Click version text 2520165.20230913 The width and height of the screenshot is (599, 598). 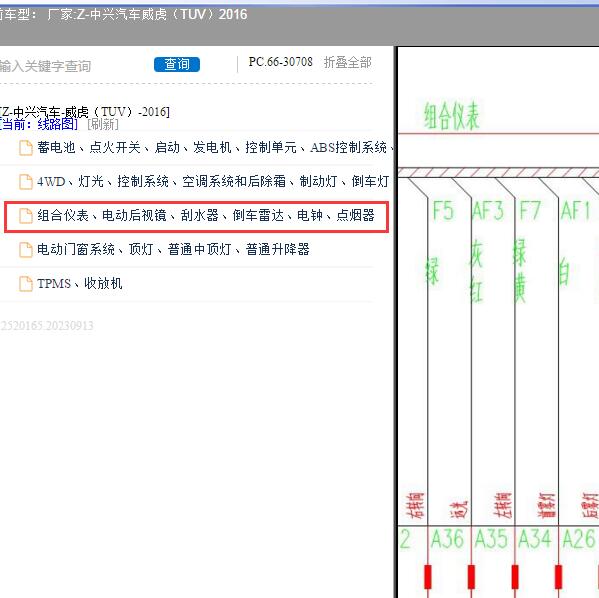47,326
